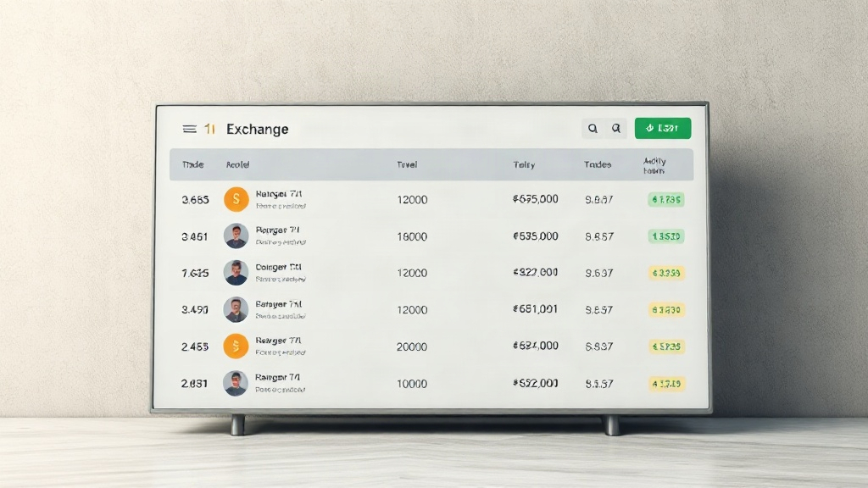868x488 pixels.
Task: Select the 12000 value in row 7.615
Action: tap(412, 274)
